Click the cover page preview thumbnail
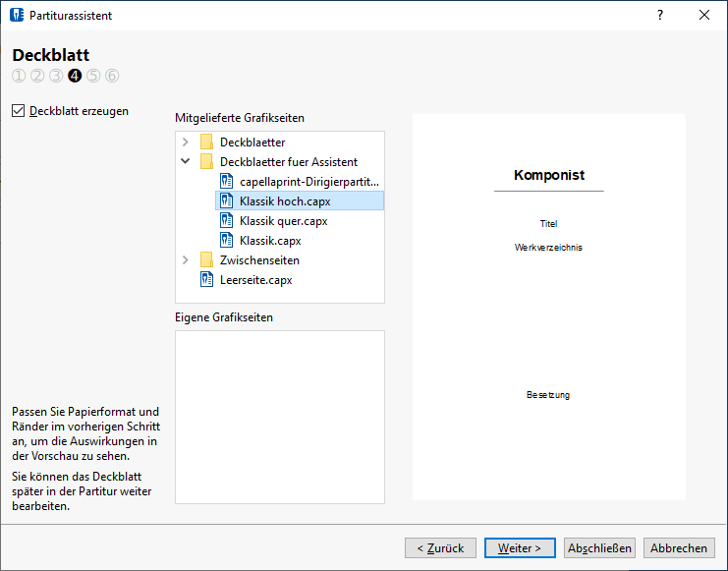Viewport: 728px width, 571px height. click(x=548, y=307)
